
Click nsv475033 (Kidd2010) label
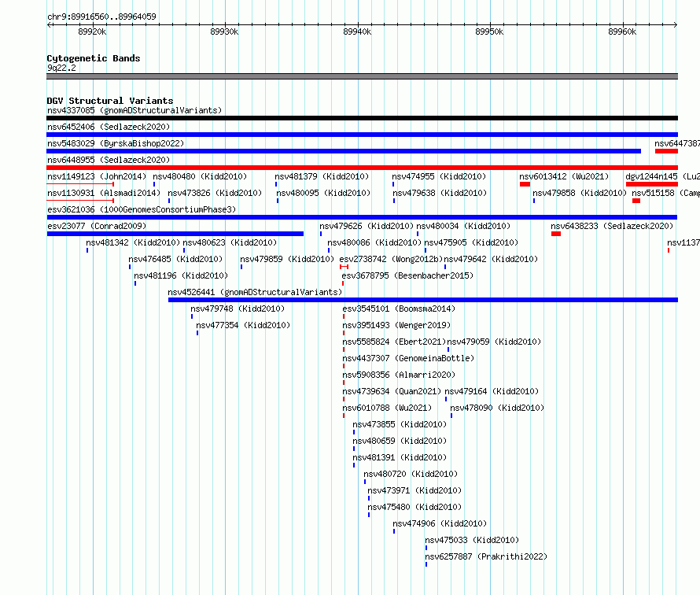[x=472, y=540]
